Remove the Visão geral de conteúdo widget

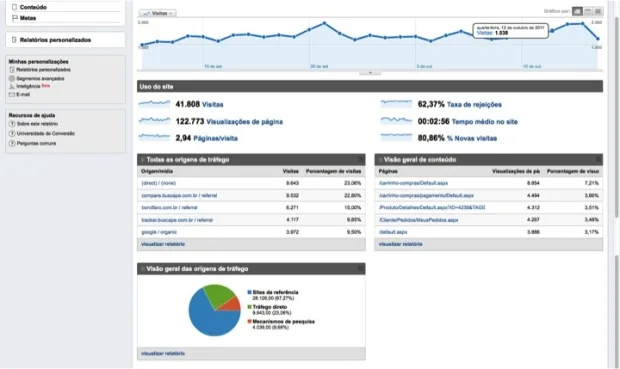pos(598,159)
